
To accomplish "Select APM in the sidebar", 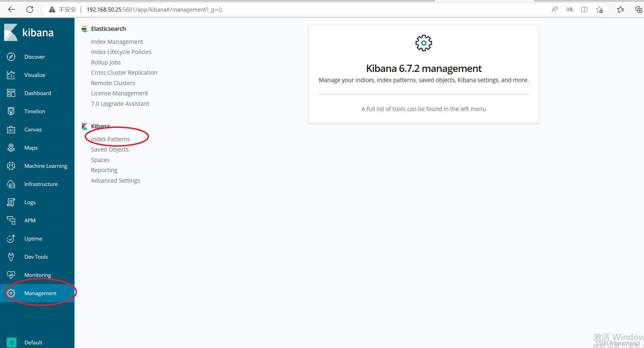I will point(30,220).
